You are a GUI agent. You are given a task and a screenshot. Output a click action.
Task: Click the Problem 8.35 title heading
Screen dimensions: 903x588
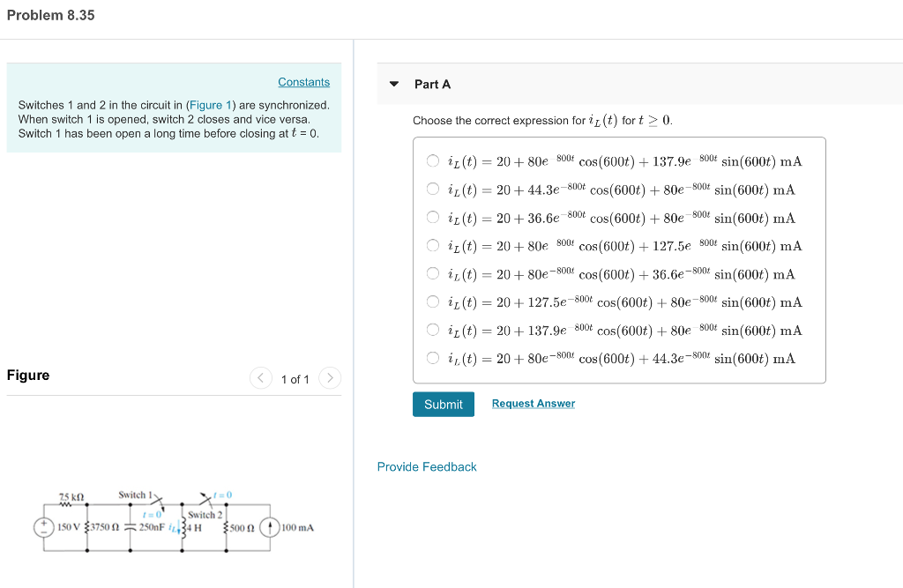click(x=50, y=15)
